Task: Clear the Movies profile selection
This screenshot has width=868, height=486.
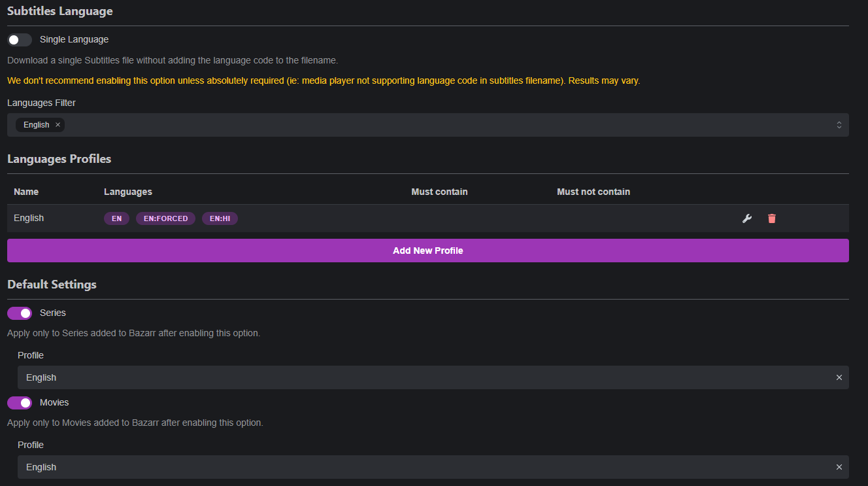Action: (x=839, y=467)
